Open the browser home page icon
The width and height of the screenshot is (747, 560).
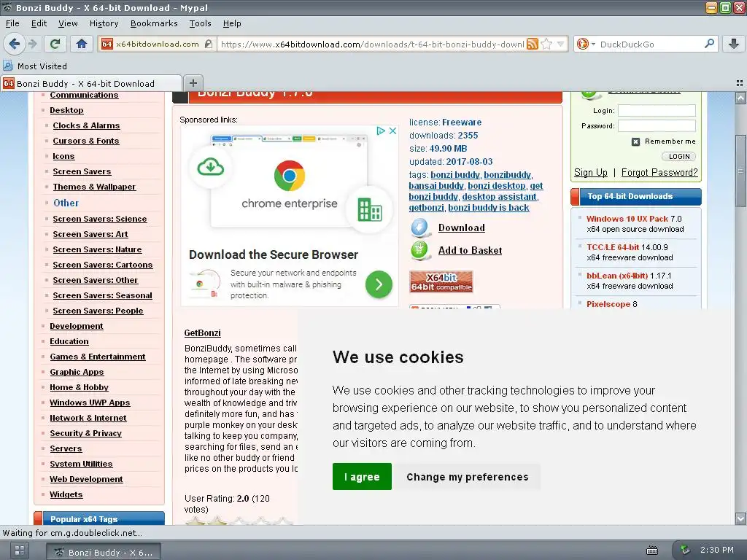pyautogui.click(x=82, y=44)
